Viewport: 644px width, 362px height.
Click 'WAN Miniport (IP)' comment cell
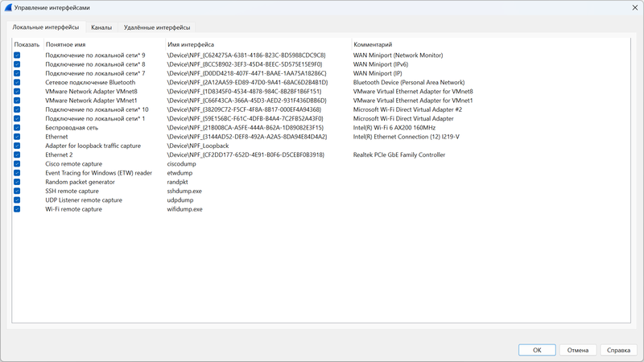(378, 73)
